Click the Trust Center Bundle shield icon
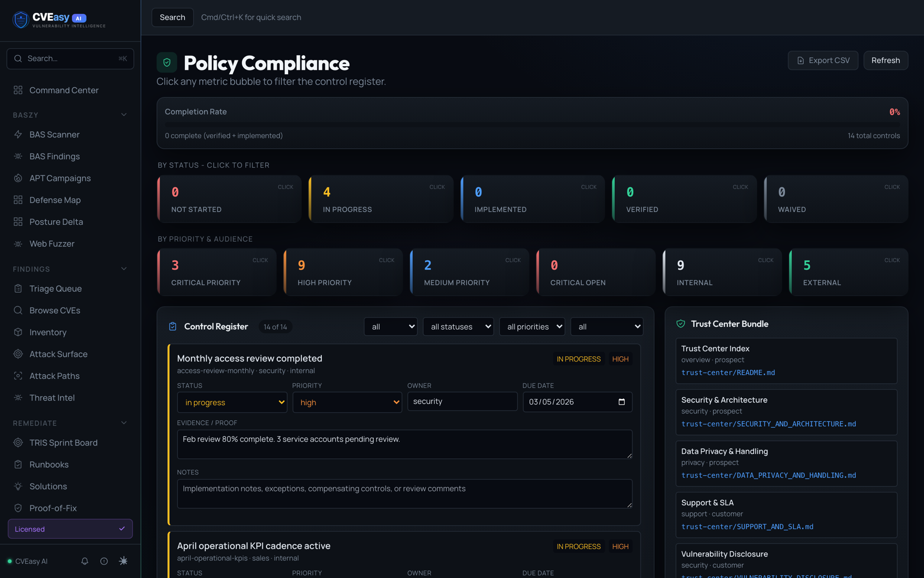 click(x=681, y=324)
